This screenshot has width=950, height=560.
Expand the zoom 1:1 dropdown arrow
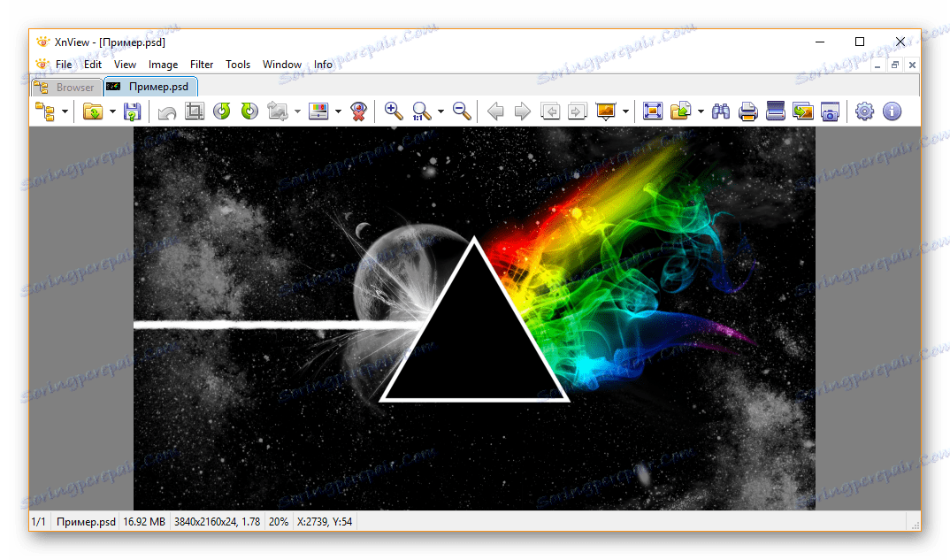441,111
